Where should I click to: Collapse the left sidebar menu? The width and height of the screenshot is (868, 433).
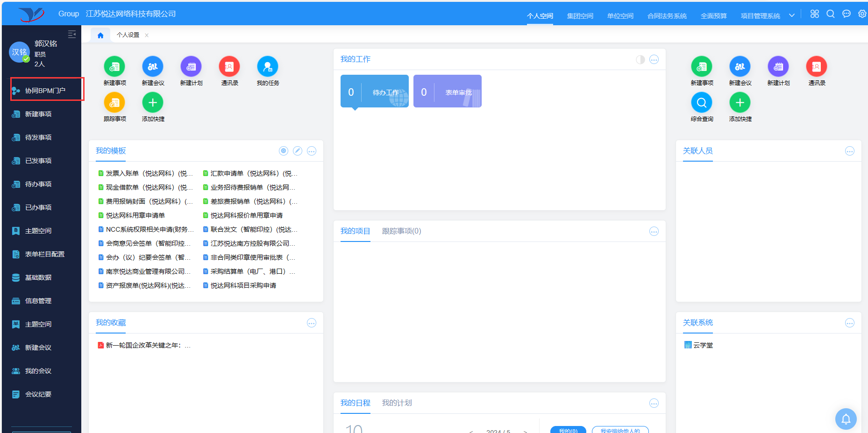point(72,34)
